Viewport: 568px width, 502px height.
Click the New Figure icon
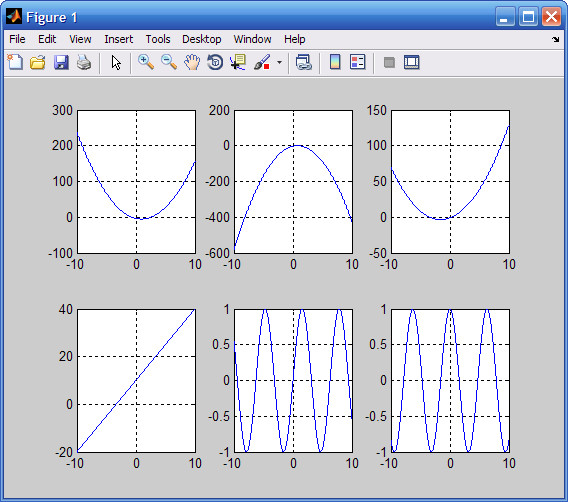(x=15, y=62)
